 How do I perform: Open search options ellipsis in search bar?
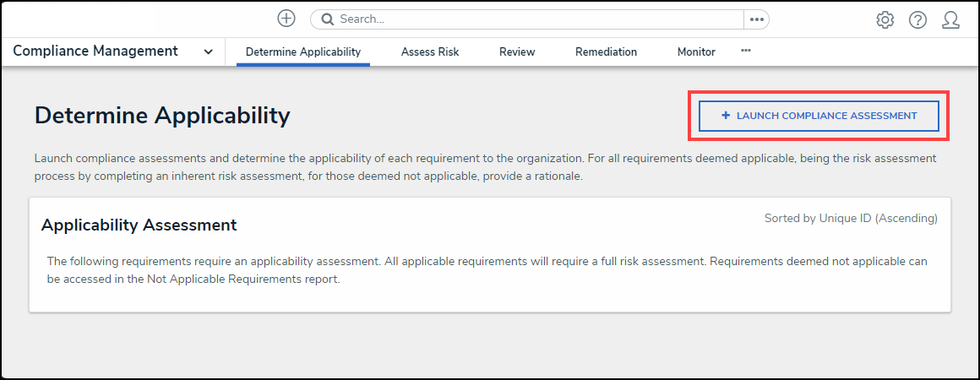[x=756, y=19]
